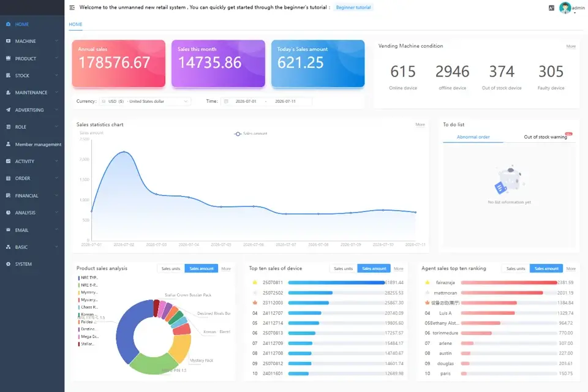588x392 pixels.
Task: Click the MACHINE icon in the sidebar
Action: [8, 41]
